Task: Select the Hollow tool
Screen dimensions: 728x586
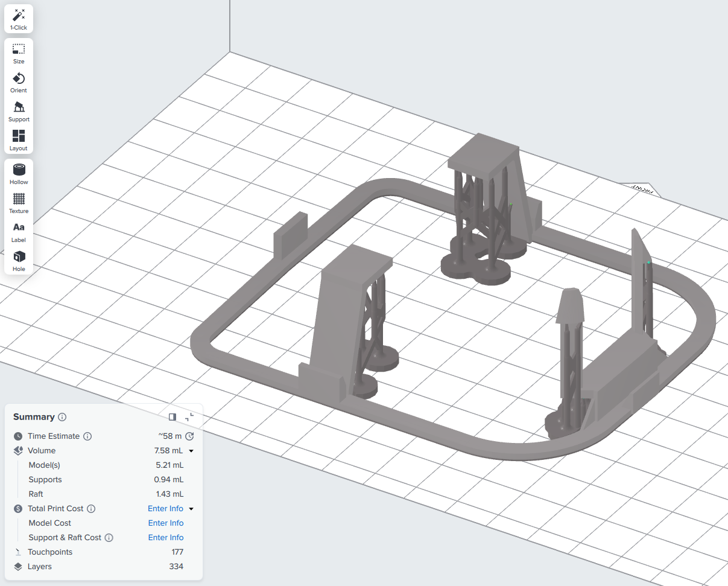Action: (x=19, y=174)
